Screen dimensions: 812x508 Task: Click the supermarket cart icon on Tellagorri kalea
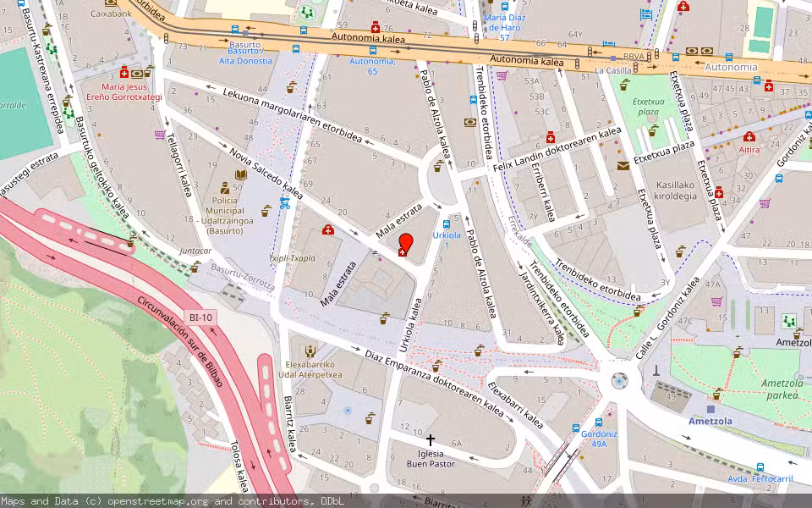tap(159, 135)
